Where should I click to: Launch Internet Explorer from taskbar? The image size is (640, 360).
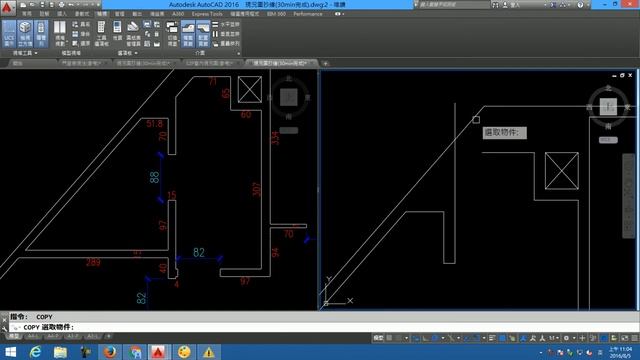(35, 352)
